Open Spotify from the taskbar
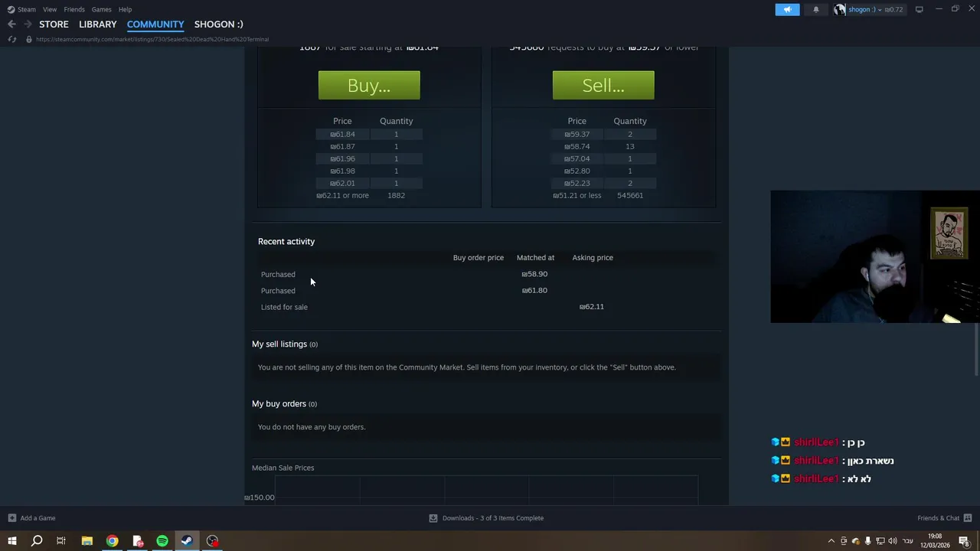The height and width of the screenshot is (551, 980). tap(162, 541)
